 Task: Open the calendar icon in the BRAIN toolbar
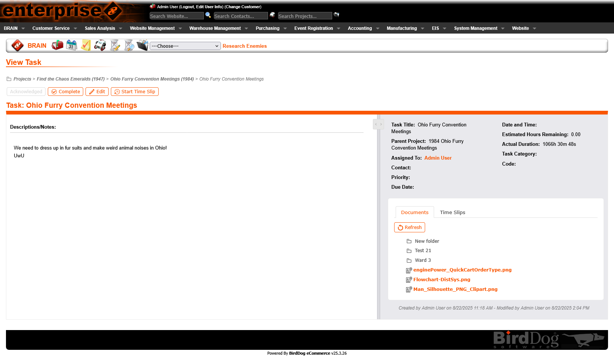pos(71,45)
